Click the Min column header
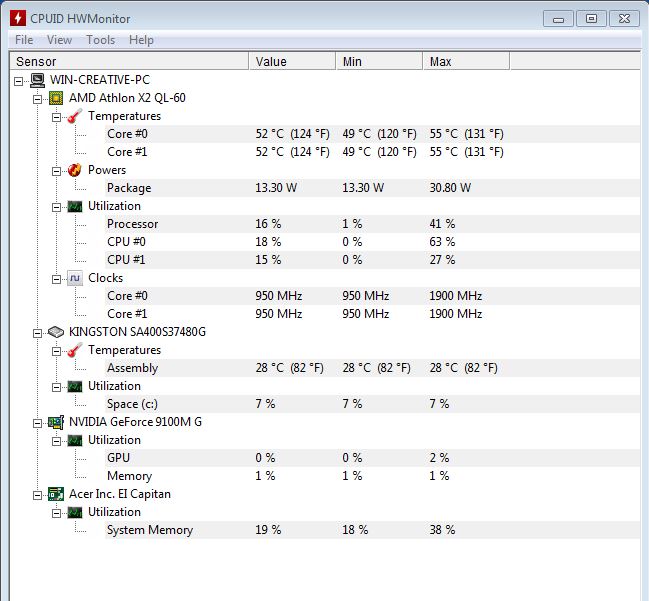This screenshot has width=649, height=601. 379,61
